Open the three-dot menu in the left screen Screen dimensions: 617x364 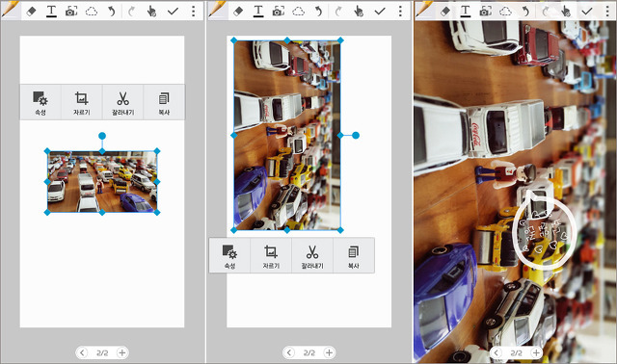click(193, 11)
